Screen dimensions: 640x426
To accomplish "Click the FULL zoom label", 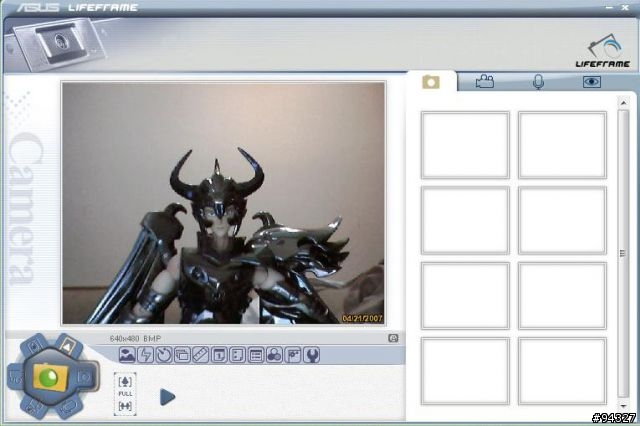I will coord(125,394).
